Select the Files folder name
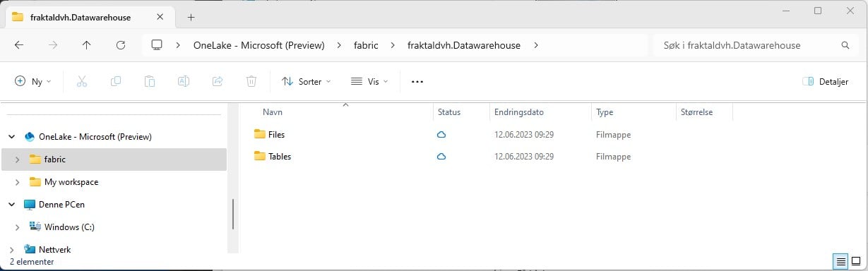 pyautogui.click(x=277, y=134)
